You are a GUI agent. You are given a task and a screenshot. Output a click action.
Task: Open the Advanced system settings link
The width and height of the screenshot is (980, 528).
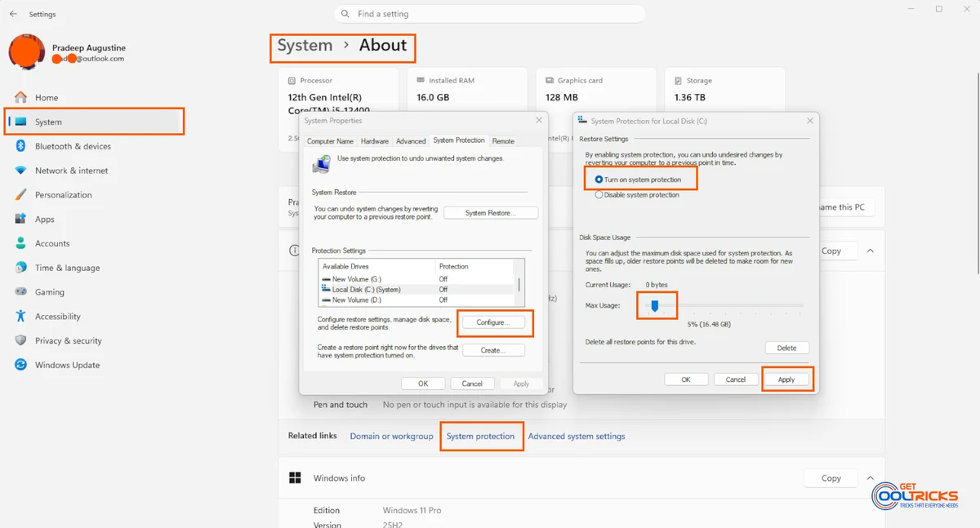577,437
